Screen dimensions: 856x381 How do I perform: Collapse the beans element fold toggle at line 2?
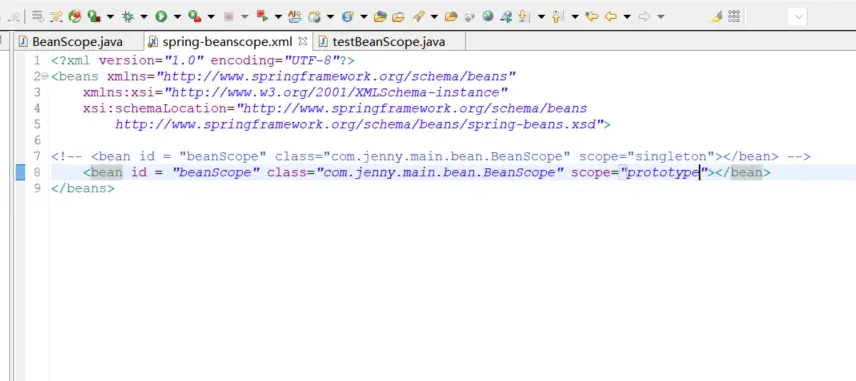tap(45, 76)
